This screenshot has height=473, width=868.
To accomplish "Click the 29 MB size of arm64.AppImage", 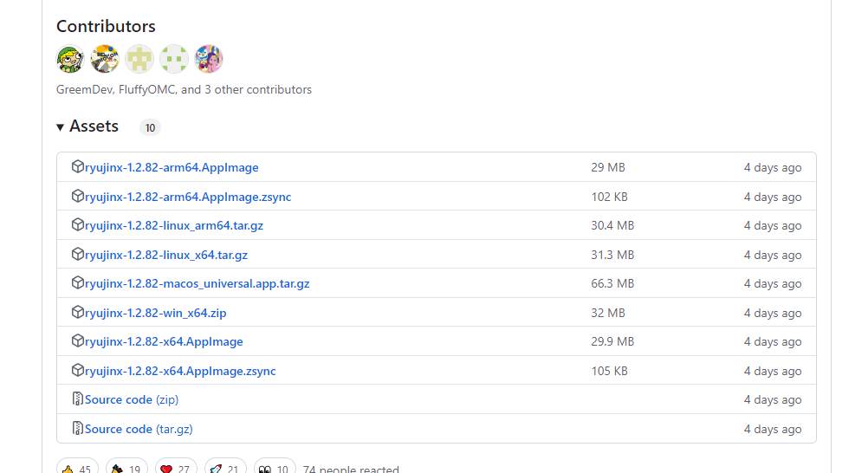I will pyautogui.click(x=608, y=167).
